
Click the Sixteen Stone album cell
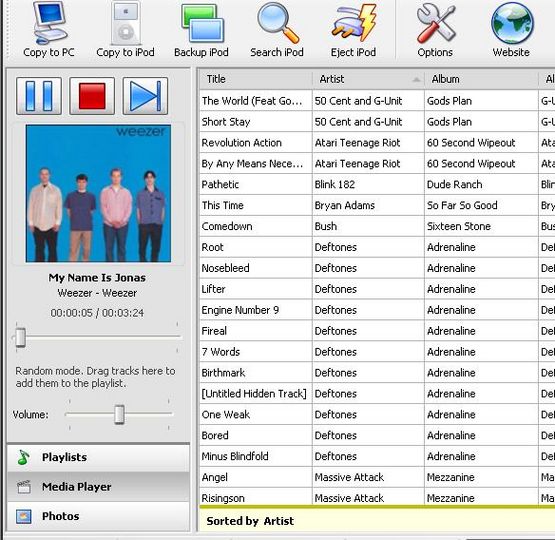click(481, 226)
